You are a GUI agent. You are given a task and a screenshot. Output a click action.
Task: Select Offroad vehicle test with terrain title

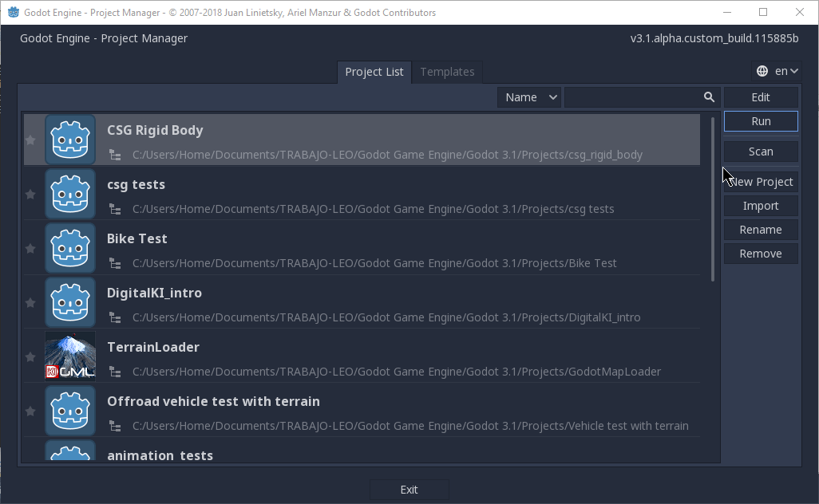pos(213,402)
